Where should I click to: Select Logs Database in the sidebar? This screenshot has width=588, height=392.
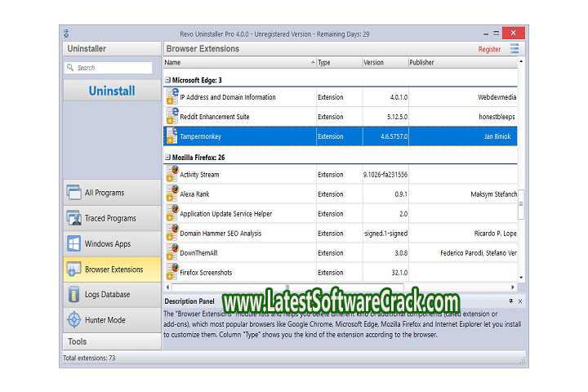pyautogui.click(x=112, y=295)
